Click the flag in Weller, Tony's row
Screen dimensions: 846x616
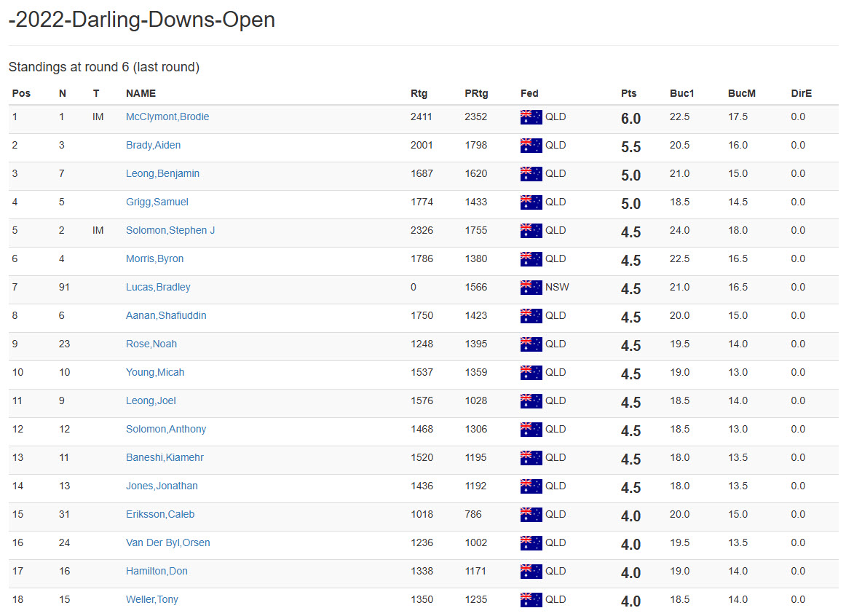(531, 600)
